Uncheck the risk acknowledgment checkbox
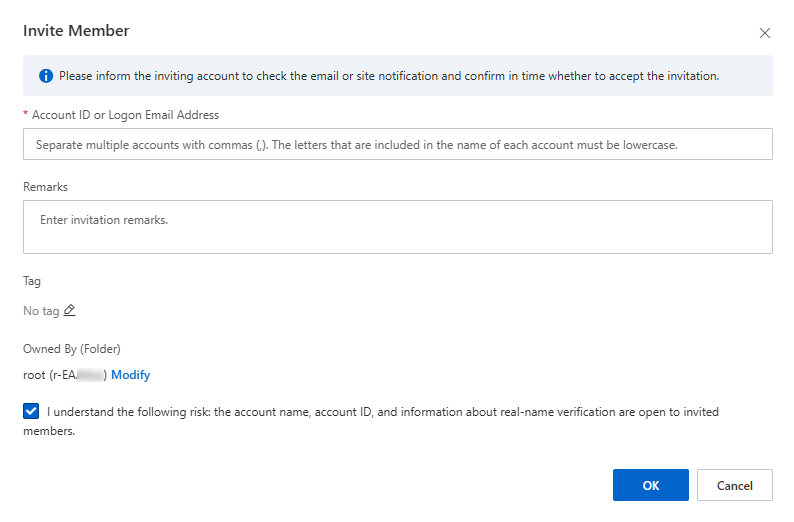Image resolution: width=794 pixels, height=522 pixels. [x=31, y=411]
